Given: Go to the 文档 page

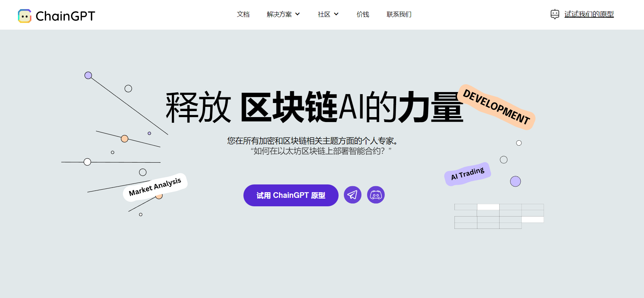Looking at the screenshot, I should (x=243, y=14).
